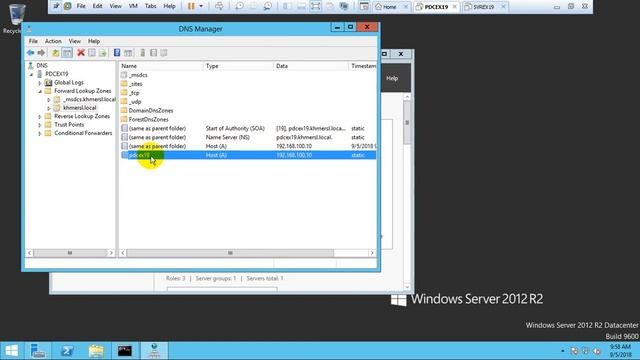Click the DNS Manager taskbar icon
The height and width of the screenshot is (360, 640).
[154, 351]
